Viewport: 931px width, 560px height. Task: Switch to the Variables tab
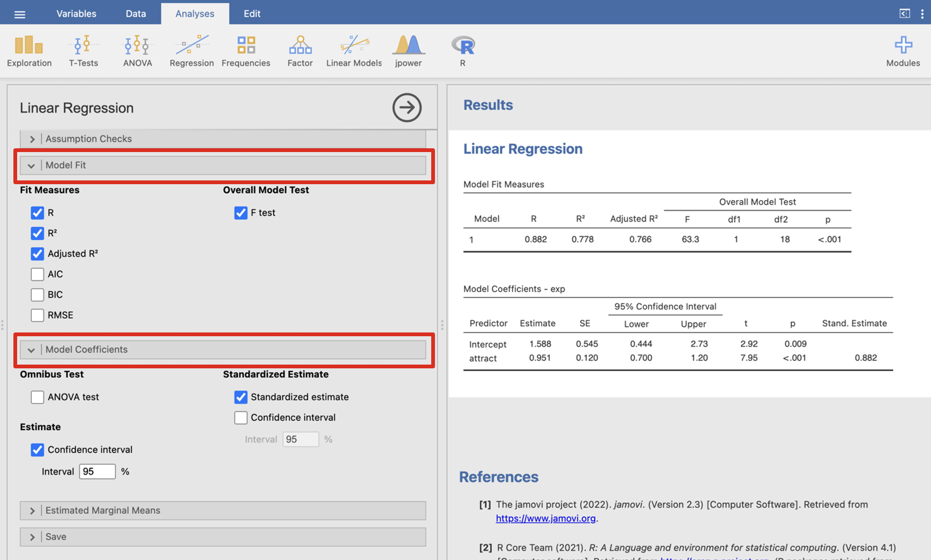coord(76,13)
